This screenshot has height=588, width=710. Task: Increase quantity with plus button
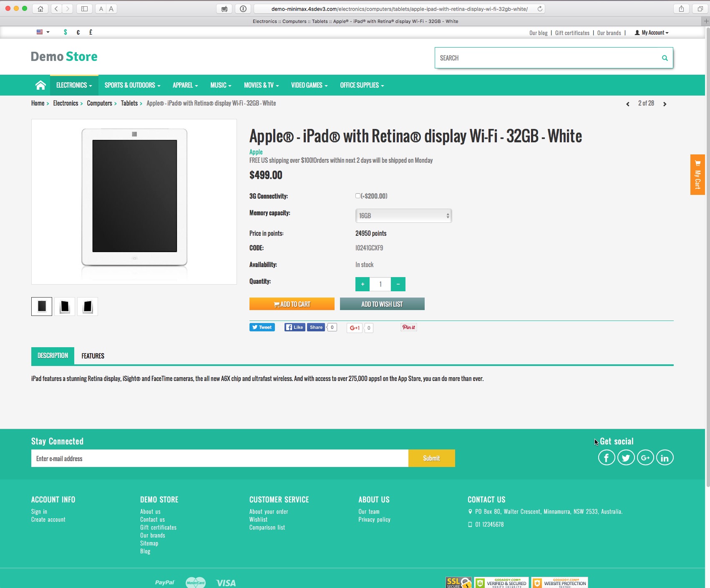pos(363,284)
